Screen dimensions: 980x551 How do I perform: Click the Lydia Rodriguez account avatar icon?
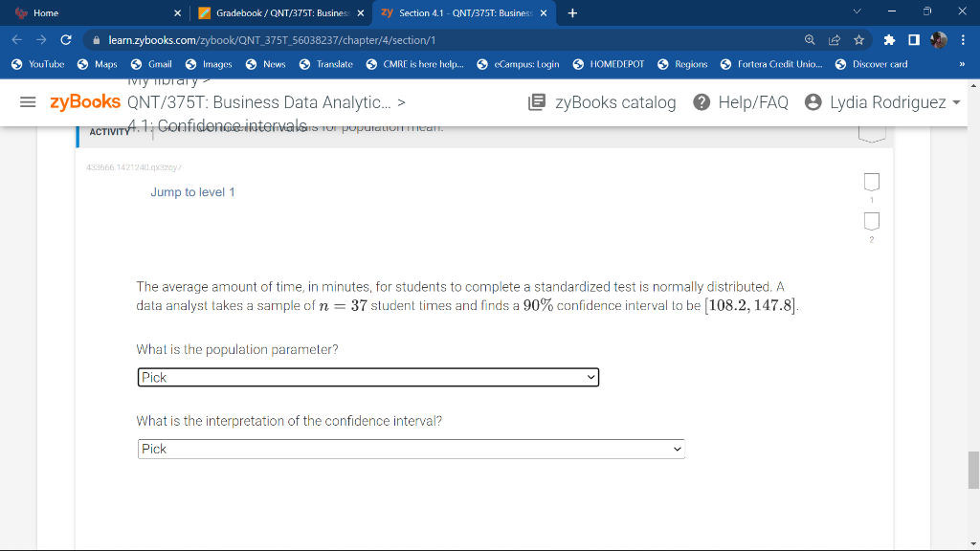[813, 101]
